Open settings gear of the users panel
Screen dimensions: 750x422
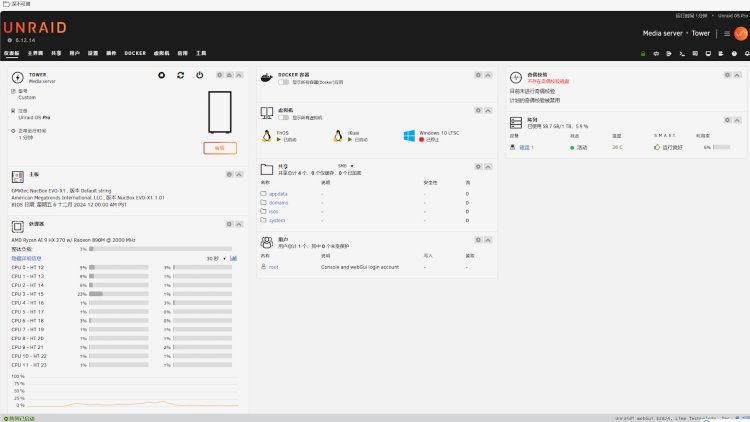pyautogui.click(x=478, y=240)
